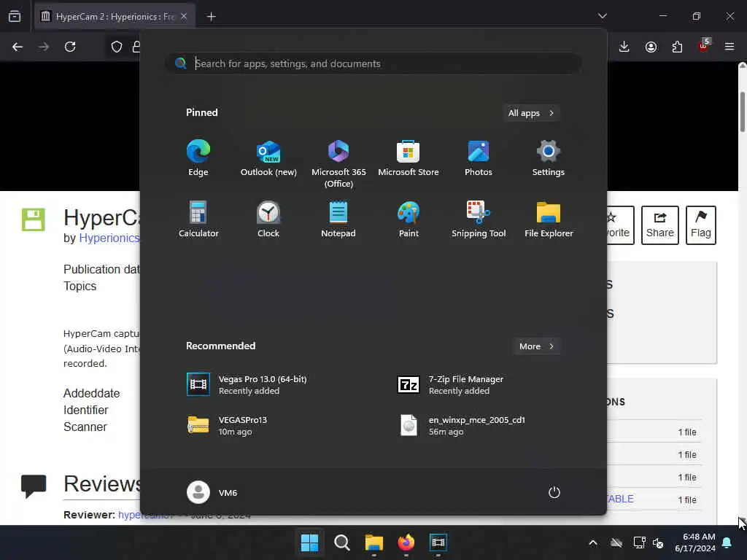This screenshot has width=747, height=560.
Task: Open taskbar Search icon
Action: click(x=341, y=542)
